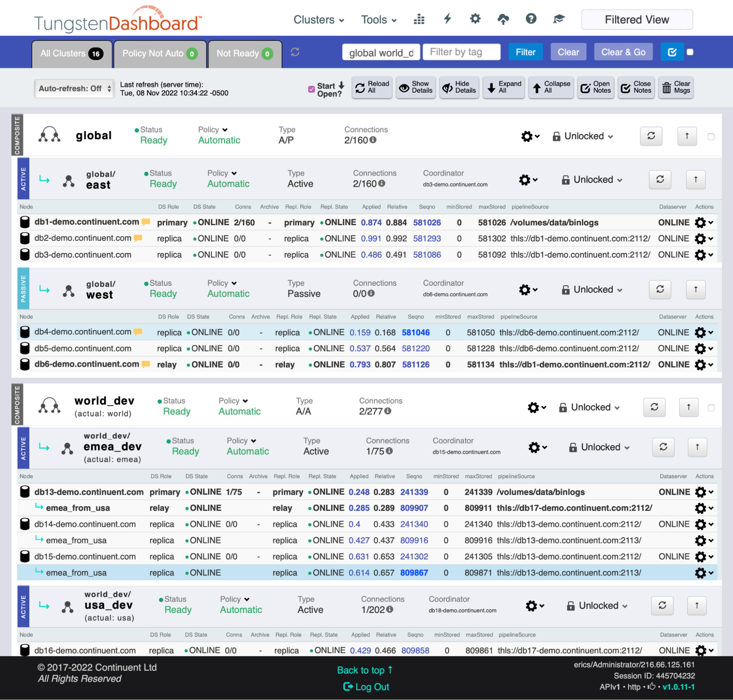Open the Unlocked dropdown for global cluster
The image size is (733, 700).
click(x=583, y=136)
